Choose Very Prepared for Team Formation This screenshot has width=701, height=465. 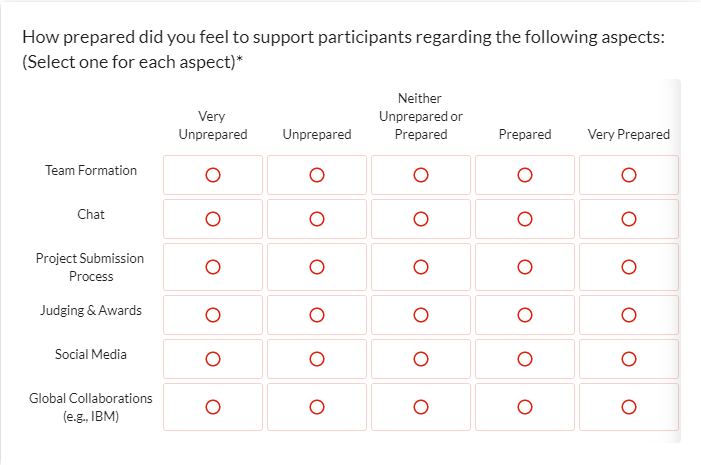click(x=628, y=175)
